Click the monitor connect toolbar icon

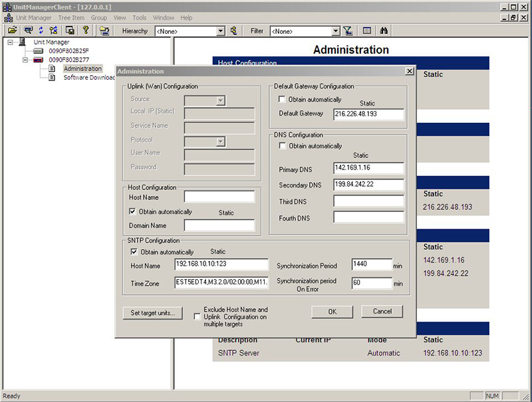[x=28, y=31]
